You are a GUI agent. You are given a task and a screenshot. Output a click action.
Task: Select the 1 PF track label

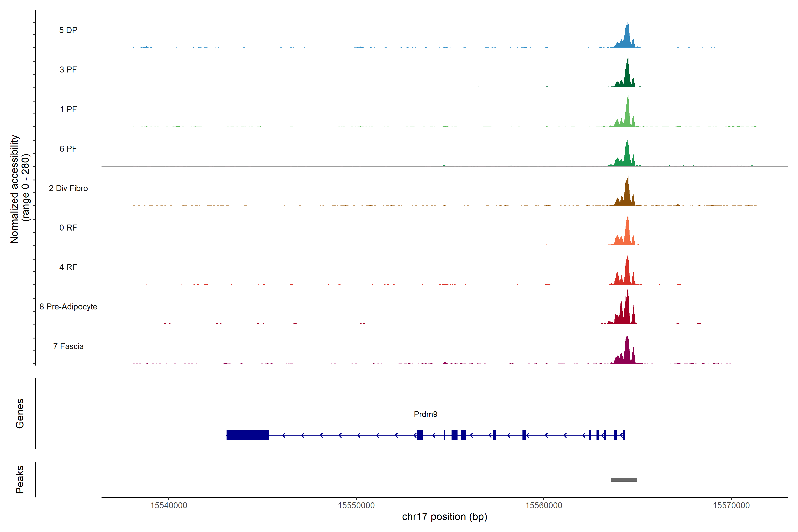pyautogui.click(x=68, y=109)
